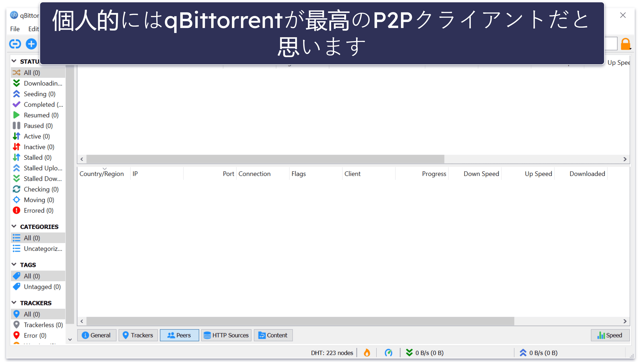Image resolution: width=644 pixels, height=362 pixels.
Task: Select All (0) under Trackers
Action: click(x=38, y=314)
